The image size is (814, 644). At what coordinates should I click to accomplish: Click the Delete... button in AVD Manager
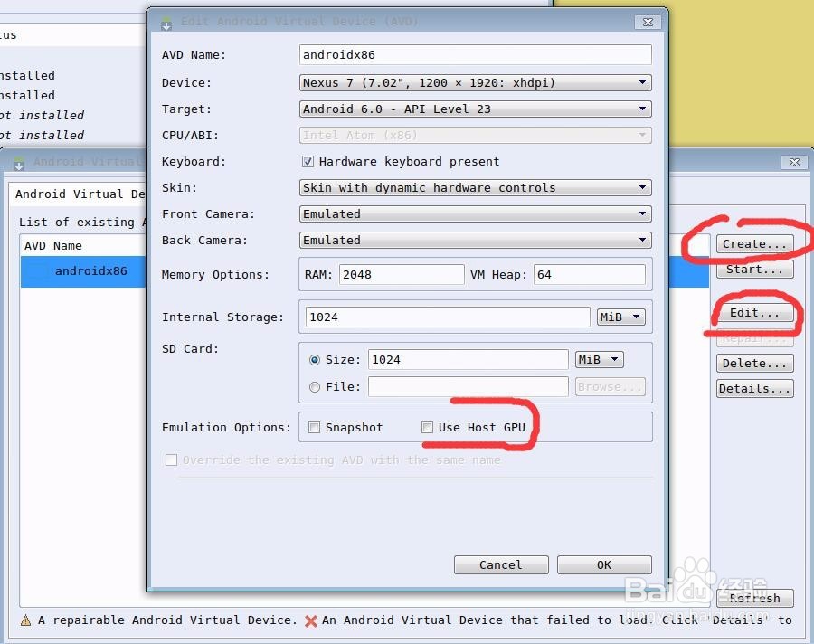coord(755,363)
